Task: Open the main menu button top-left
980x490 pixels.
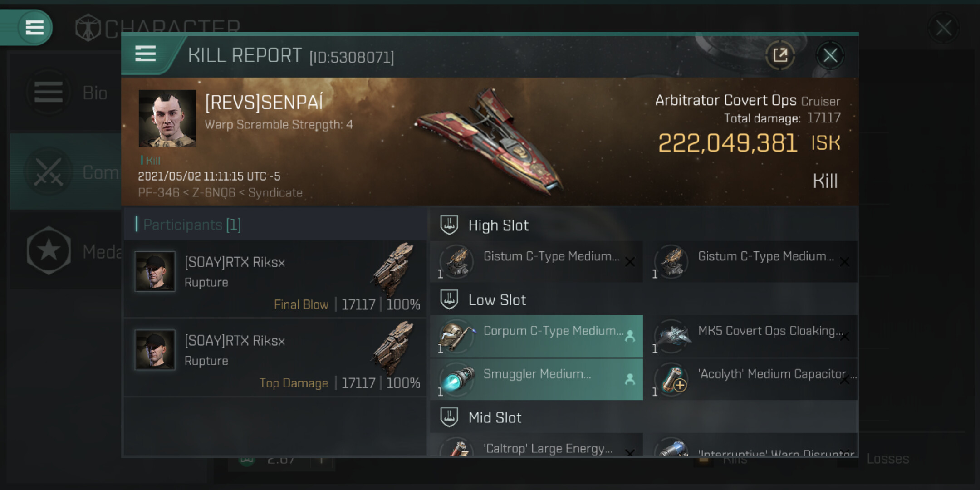Action: click(34, 27)
